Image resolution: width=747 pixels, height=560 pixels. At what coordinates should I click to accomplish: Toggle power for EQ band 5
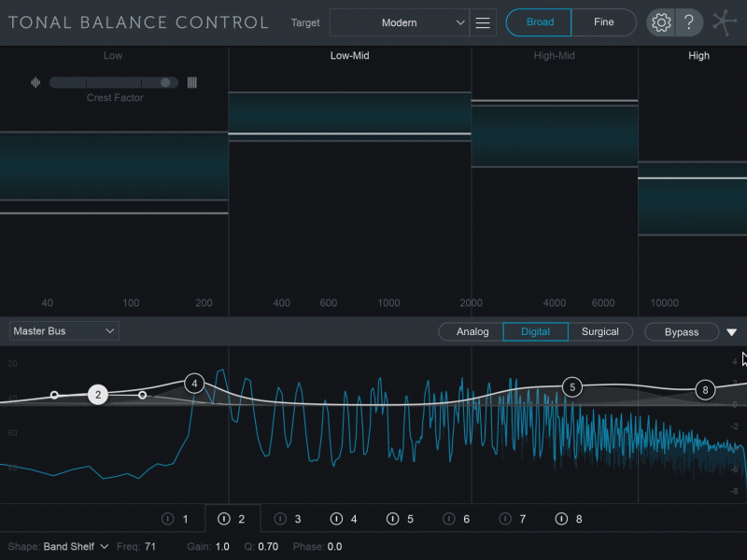pos(392,519)
